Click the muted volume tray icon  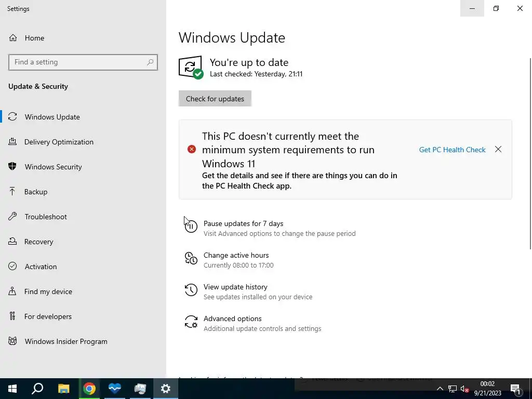click(x=465, y=389)
